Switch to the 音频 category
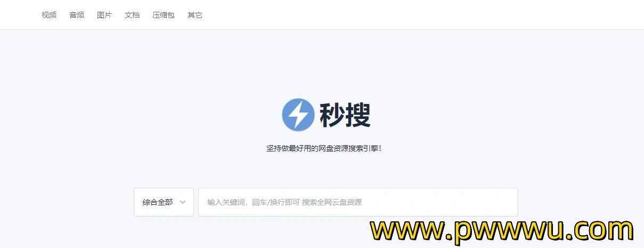This screenshot has height=248, width=644. point(77,15)
